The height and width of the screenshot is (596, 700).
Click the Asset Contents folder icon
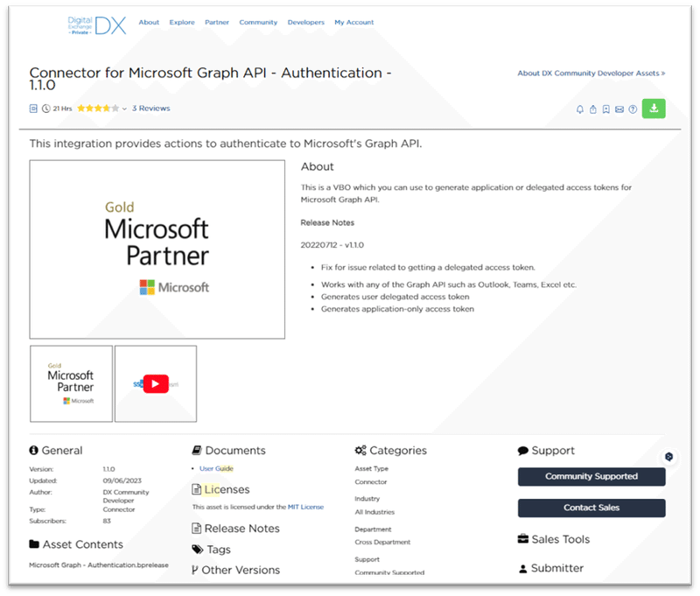pyautogui.click(x=34, y=544)
